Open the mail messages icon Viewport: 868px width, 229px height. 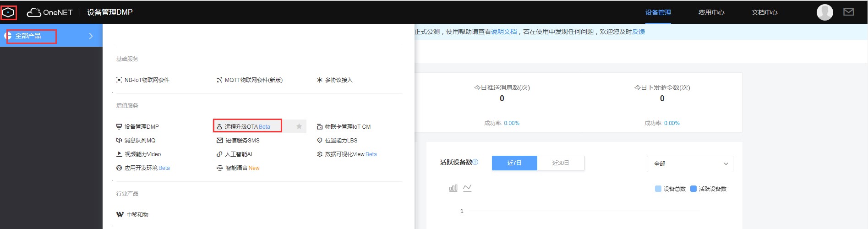pos(848,12)
